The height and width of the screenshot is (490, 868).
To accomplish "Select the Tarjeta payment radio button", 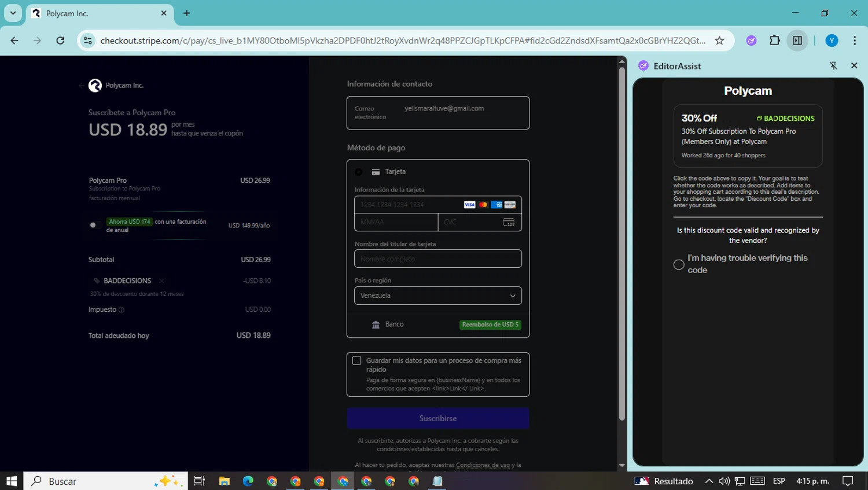I will click(359, 172).
